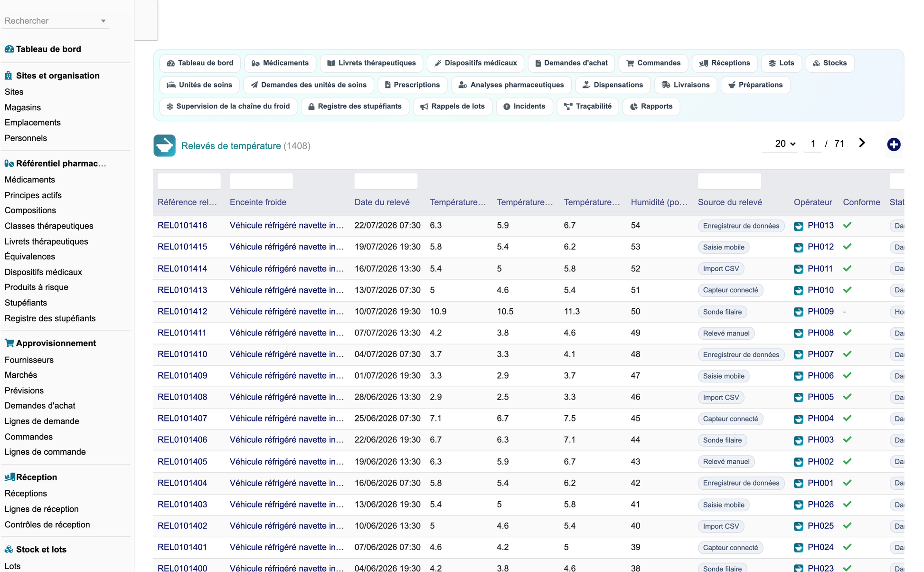The image size is (924, 572).
Task: Click the Relevés de température module icon
Action: click(164, 146)
